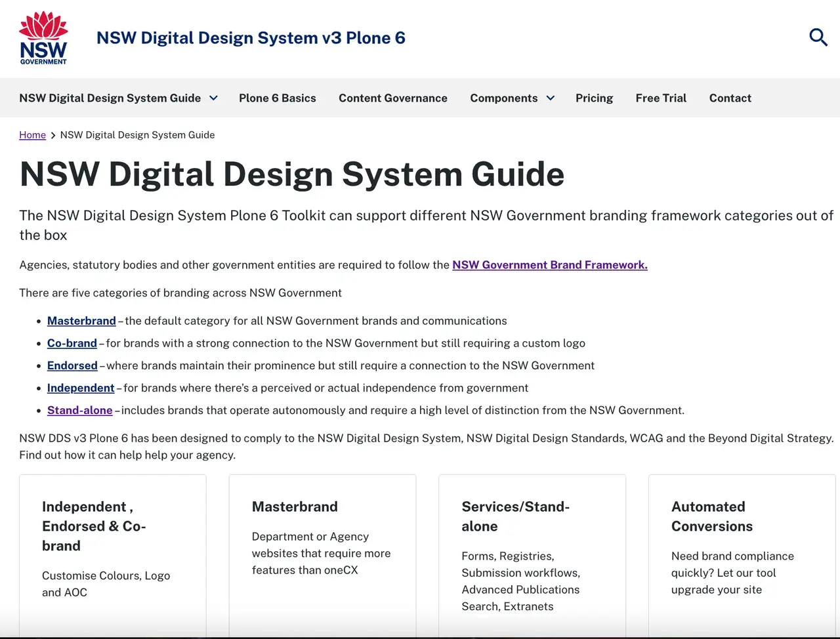Viewport: 840px width, 639px height.
Task: Click the site title NSW Digital Design System v3 Plone 6
Action: (x=251, y=38)
